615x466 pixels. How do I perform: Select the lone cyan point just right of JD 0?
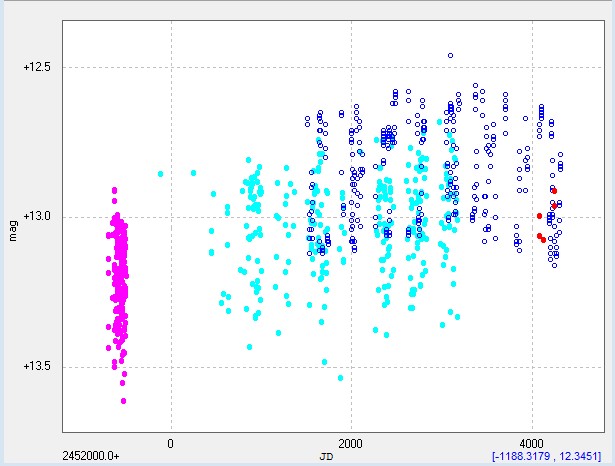pyautogui.click(x=193, y=173)
